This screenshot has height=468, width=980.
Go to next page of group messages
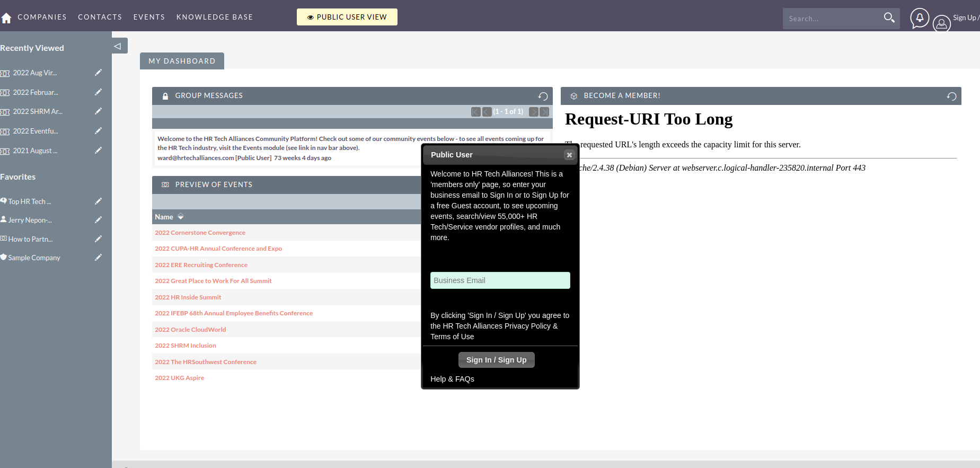pyautogui.click(x=534, y=112)
